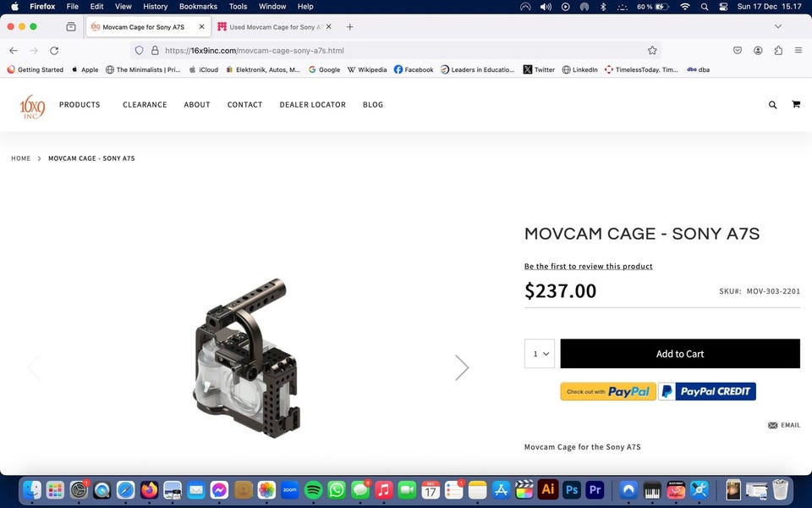Open the Firefox application menu hamburger
The height and width of the screenshot is (508, 812).
(x=798, y=50)
